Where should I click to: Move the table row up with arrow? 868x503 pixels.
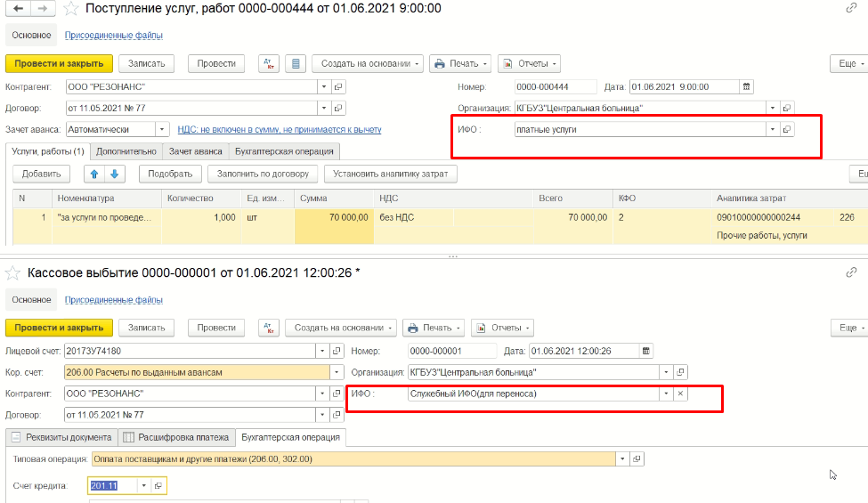(95, 174)
